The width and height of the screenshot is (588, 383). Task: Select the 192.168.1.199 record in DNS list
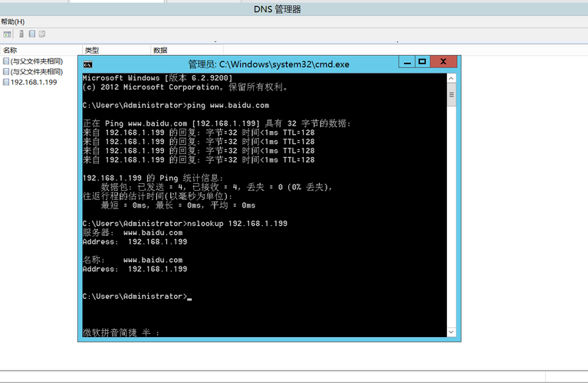30,82
